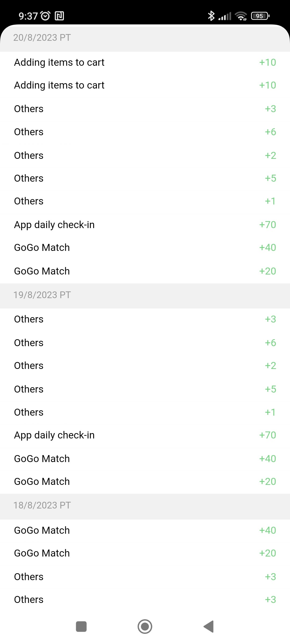Select the 18/8/2023 PT date header
Image resolution: width=290 pixels, height=644 pixels.
[42, 505]
